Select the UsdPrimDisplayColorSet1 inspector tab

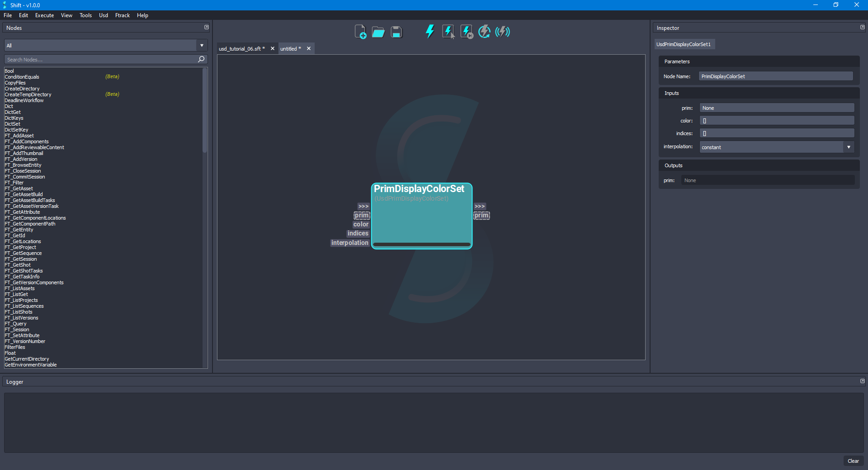[684, 44]
